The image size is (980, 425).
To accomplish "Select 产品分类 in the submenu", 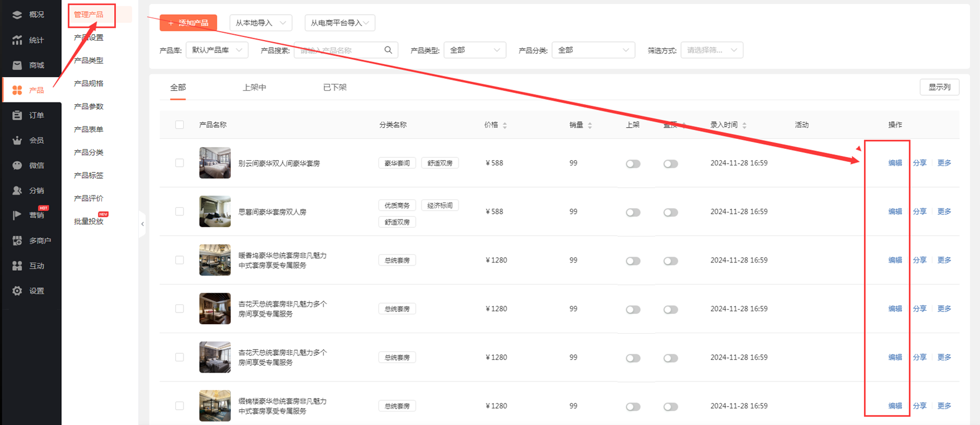I will pos(89,152).
